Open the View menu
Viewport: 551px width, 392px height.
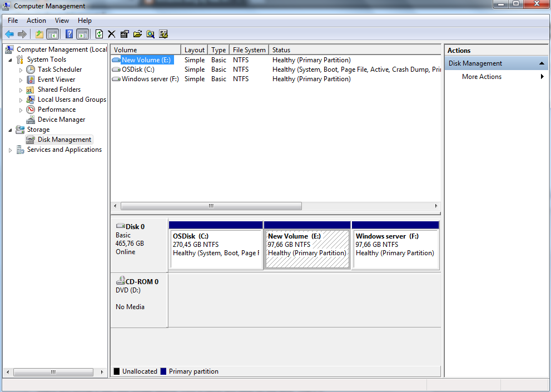62,20
